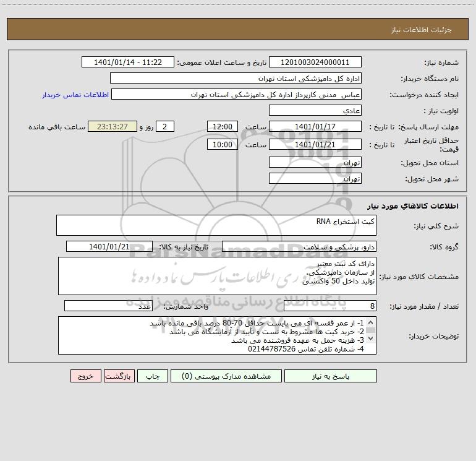Click the ایجاد کننده درخواست field
Viewport: 476px width, 461px height.
pos(237,94)
